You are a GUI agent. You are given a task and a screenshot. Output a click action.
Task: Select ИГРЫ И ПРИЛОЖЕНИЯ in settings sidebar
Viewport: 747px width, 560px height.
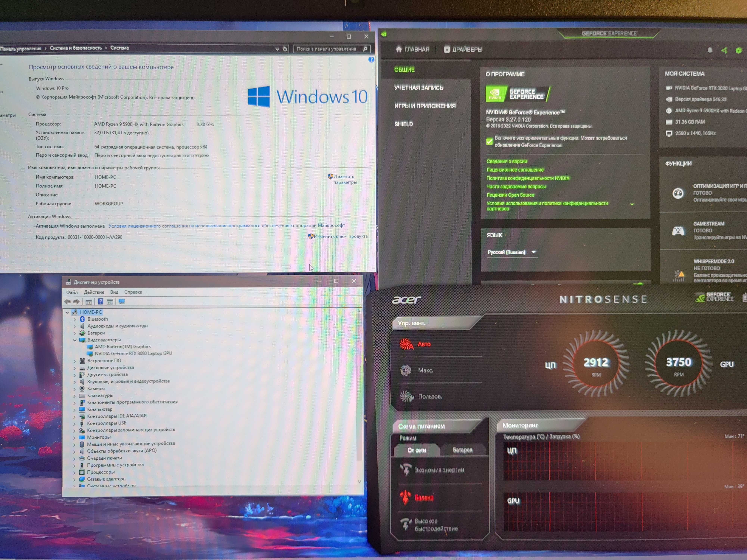(x=425, y=106)
